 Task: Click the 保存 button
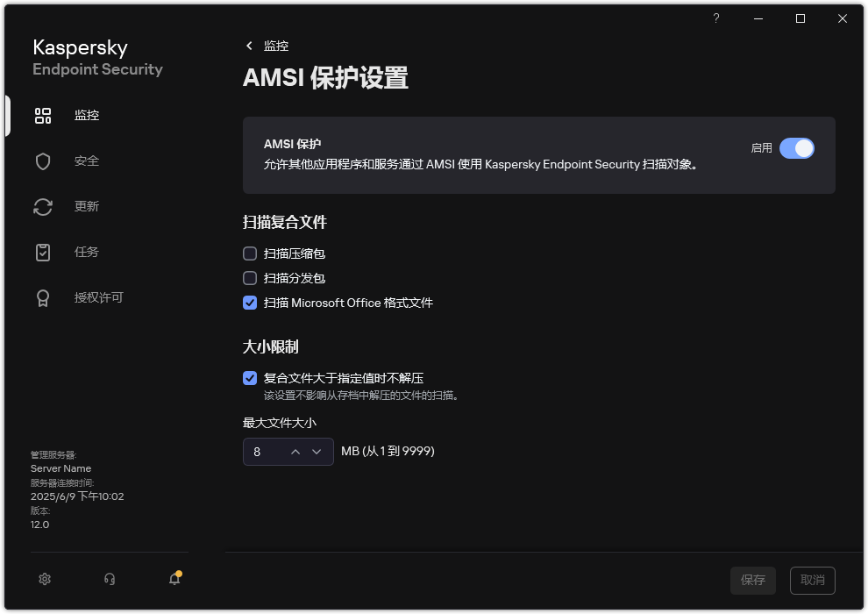[753, 580]
